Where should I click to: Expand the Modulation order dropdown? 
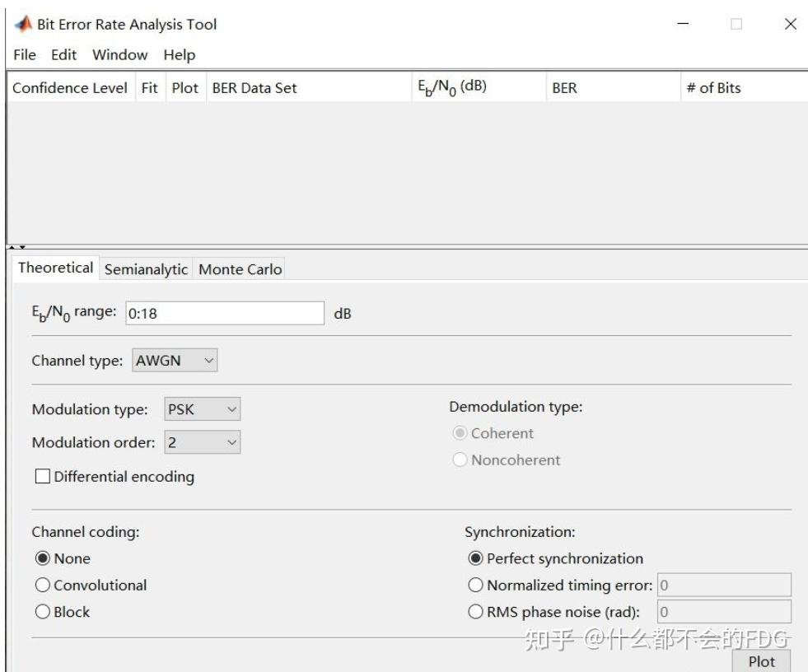pyautogui.click(x=202, y=442)
